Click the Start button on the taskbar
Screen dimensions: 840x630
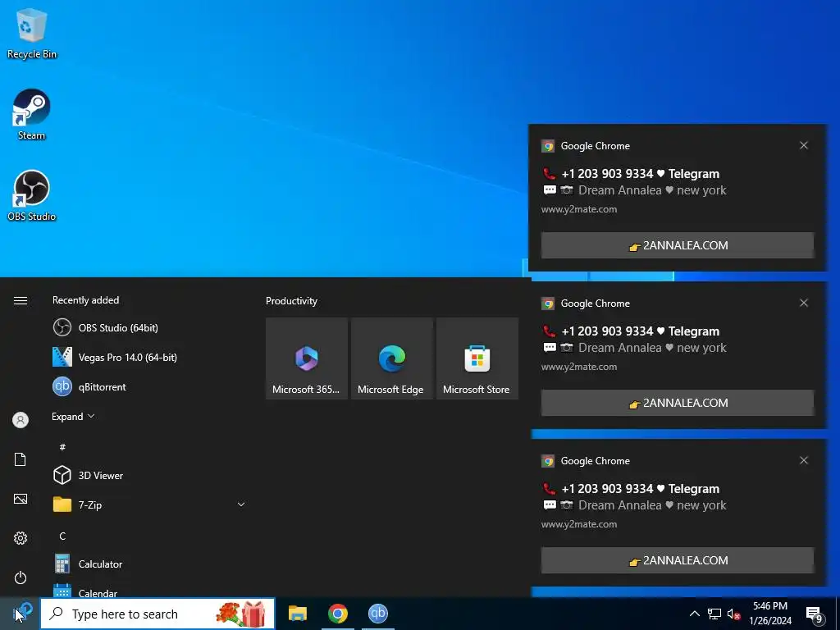pos(20,614)
